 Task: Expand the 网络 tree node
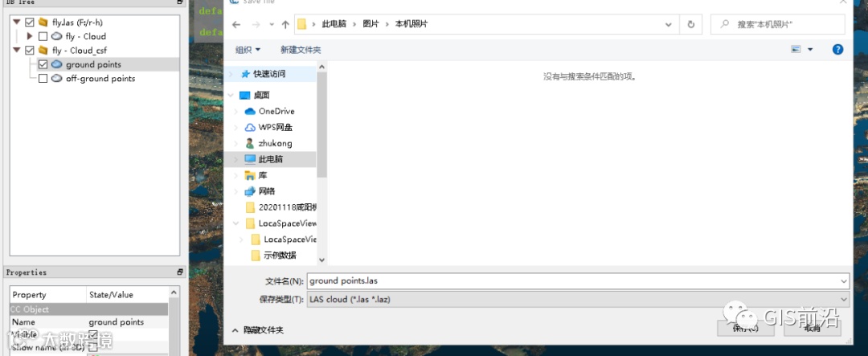[236, 191]
